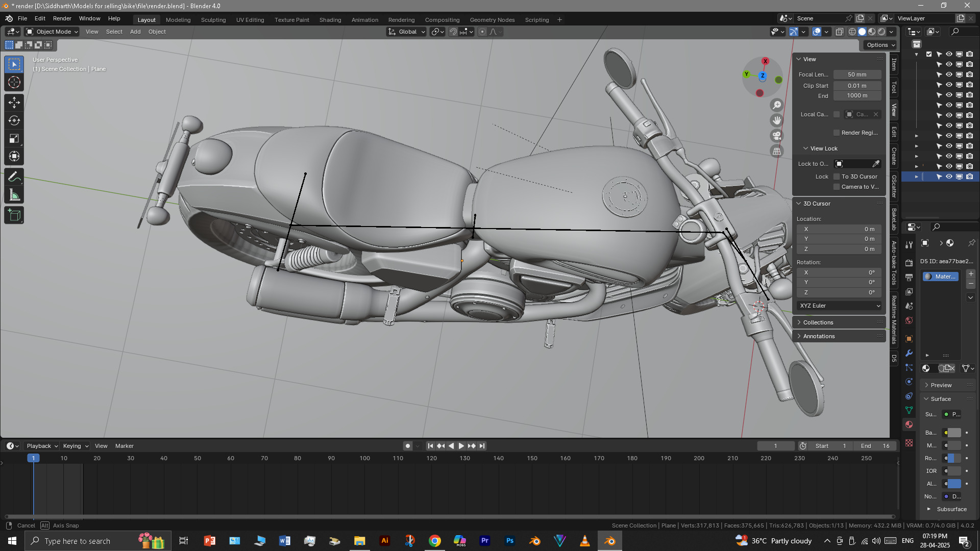Open Object Mode dropdown

coord(52,32)
